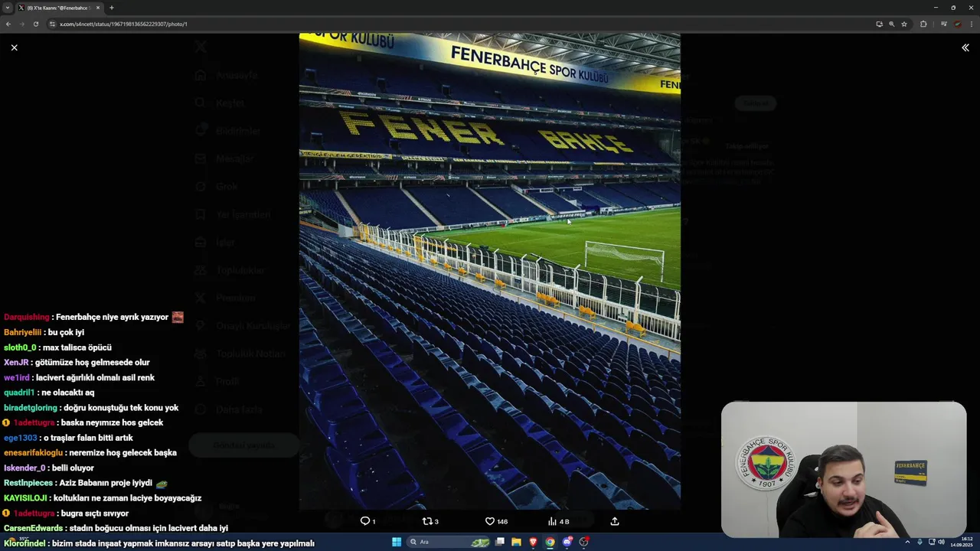Click chat username Iskender_0
The width and height of the screenshot is (980, 551).
tap(24, 468)
